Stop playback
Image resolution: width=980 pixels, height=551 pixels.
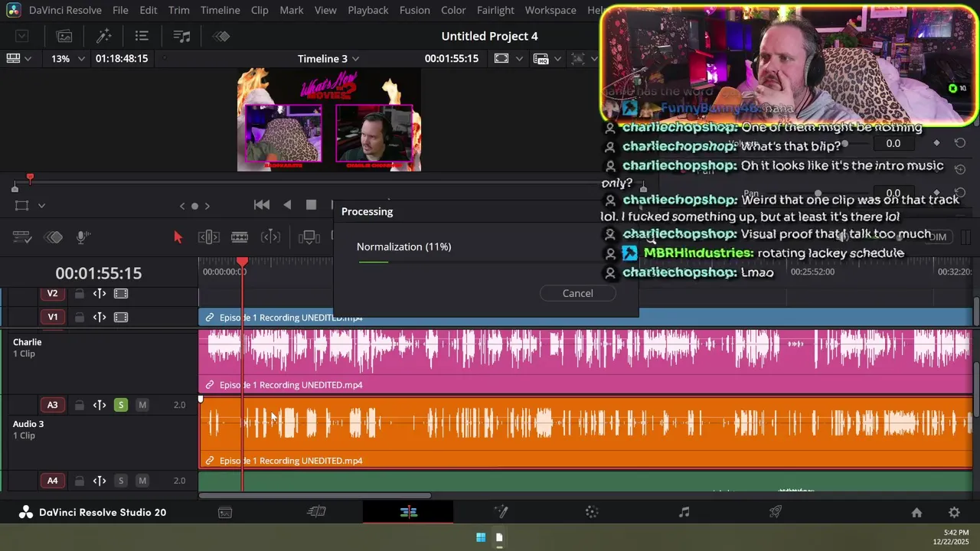[x=311, y=205]
